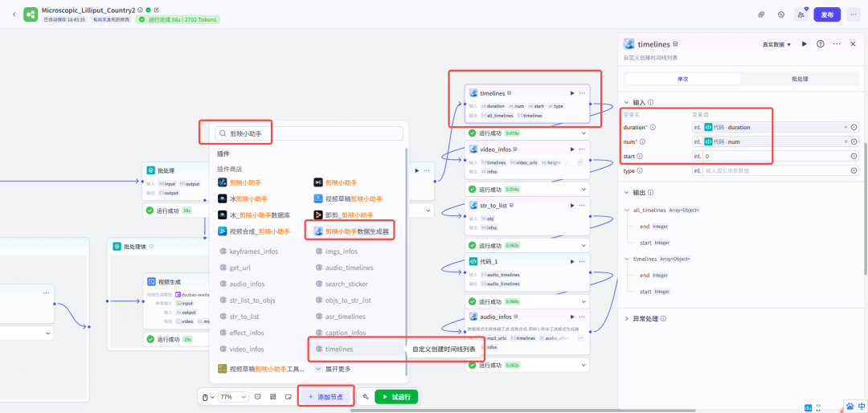Click the minimap icon in bottom toolbar
868x413 pixels.
tap(287, 397)
